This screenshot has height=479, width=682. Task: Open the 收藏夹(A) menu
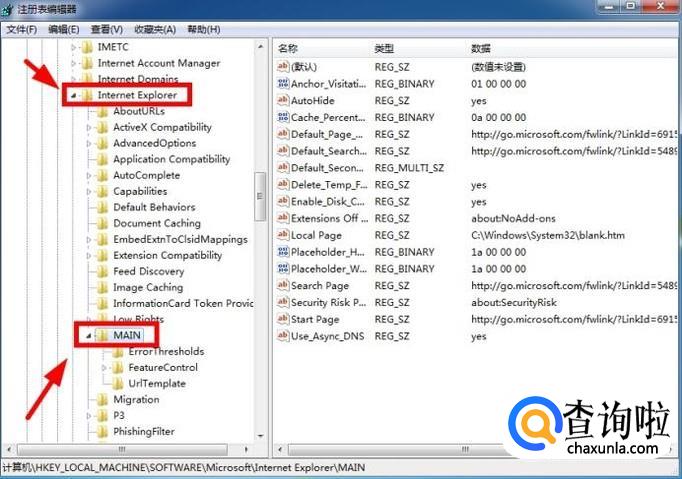[x=155, y=30]
